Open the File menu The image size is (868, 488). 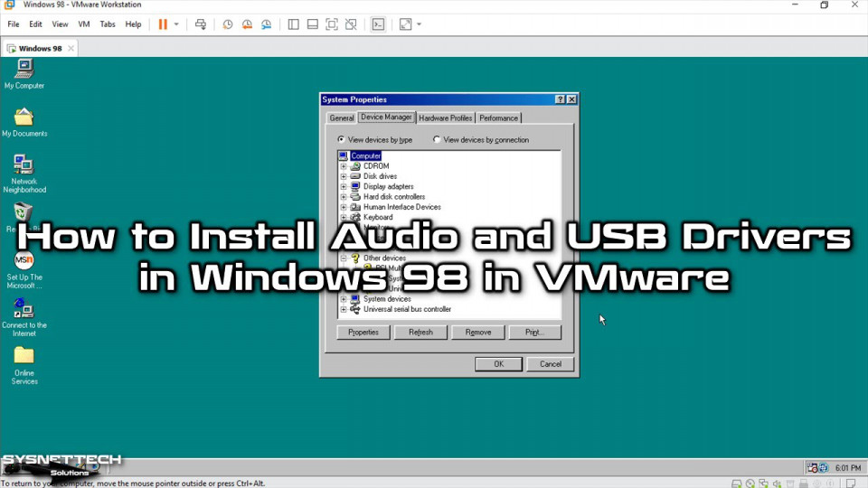pyautogui.click(x=14, y=24)
